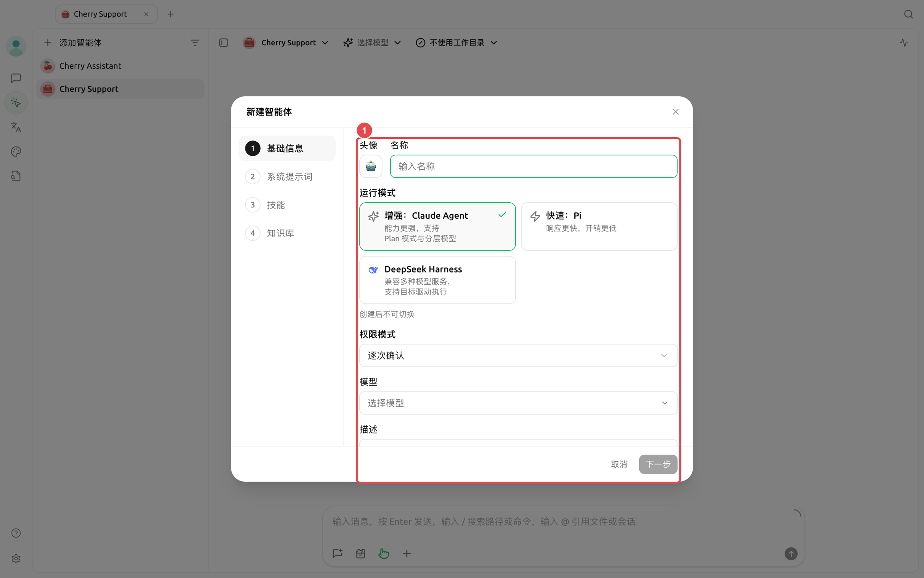Go to step 基础信息
Image resolution: width=924 pixels, height=578 pixels.
click(x=287, y=149)
